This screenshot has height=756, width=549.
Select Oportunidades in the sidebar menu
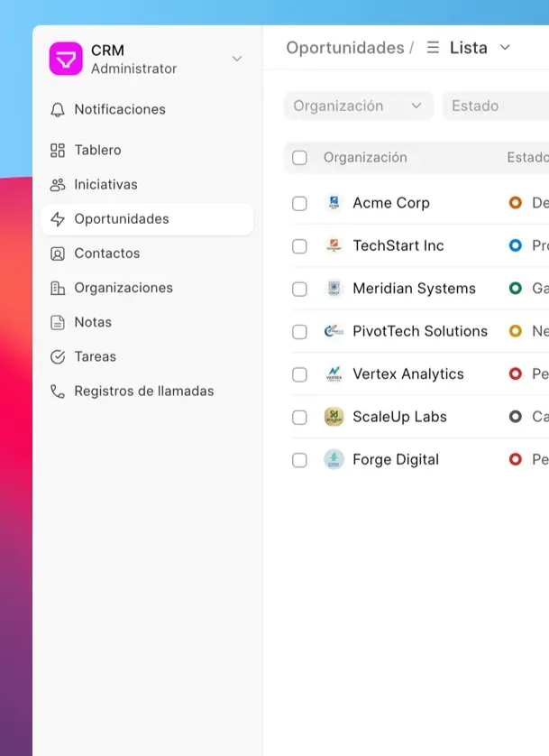pos(148,219)
